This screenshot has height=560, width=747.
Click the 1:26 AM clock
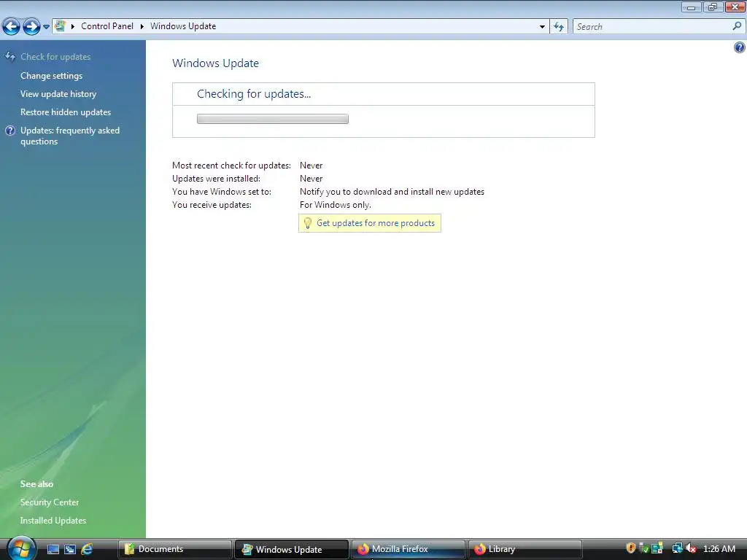(x=719, y=548)
